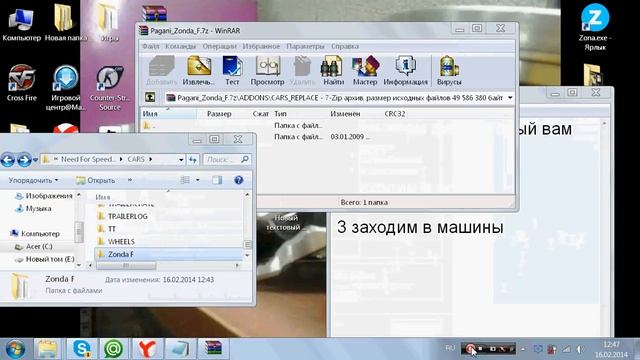
Task: Select Компьютер in Explorer navigation pane
Action: tap(35, 233)
